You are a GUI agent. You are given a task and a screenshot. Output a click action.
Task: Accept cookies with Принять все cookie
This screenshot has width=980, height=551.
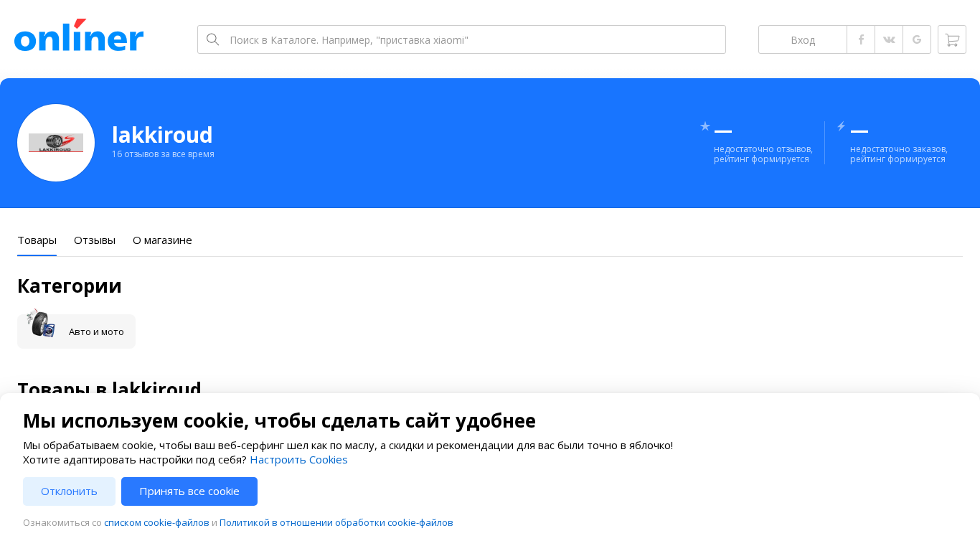point(189,491)
